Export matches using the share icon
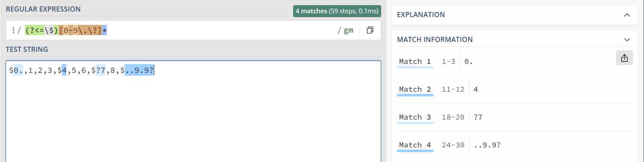The width and height of the screenshot is (644, 162). coord(624,58)
